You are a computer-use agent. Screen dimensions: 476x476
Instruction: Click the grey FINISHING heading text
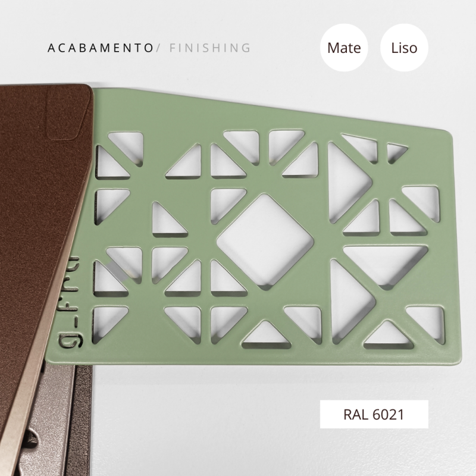pyautogui.click(x=210, y=48)
